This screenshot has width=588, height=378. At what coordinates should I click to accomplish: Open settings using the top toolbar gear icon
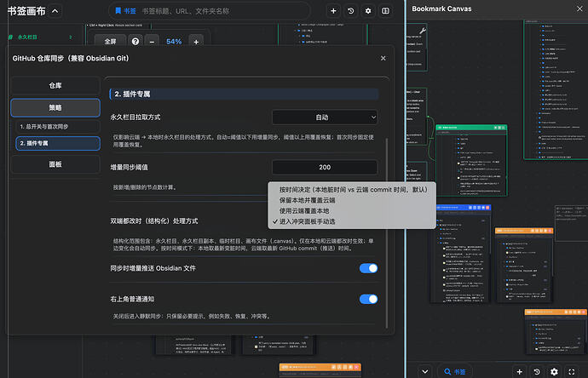coord(368,11)
